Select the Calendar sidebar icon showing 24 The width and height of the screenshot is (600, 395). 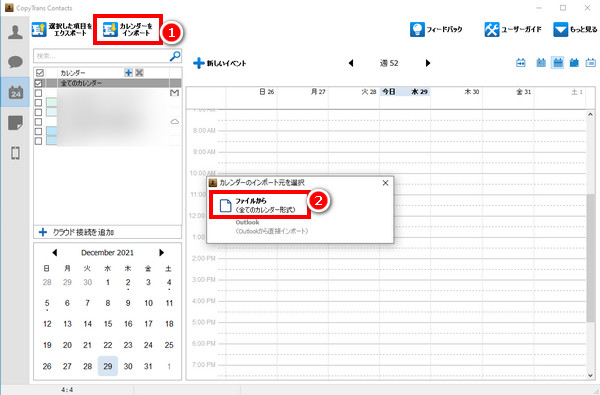pyautogui.click(x=15, y=92)
